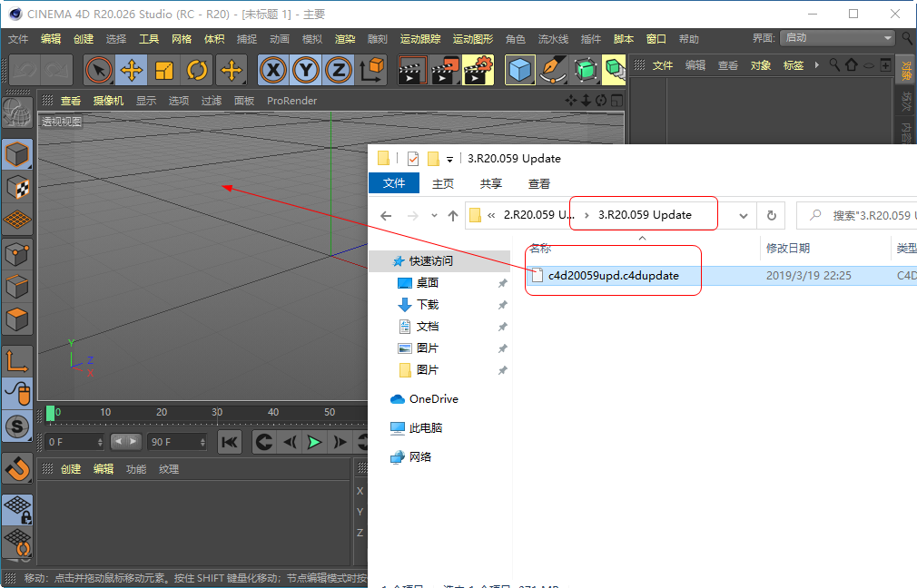Select the Rotate tool
The image size is (917, 588).
point(197,70)
